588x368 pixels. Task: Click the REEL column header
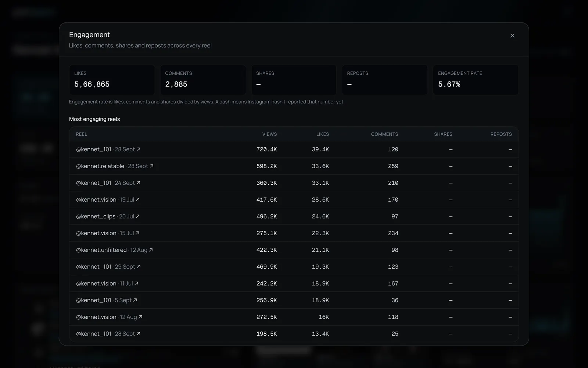point(82,134)
